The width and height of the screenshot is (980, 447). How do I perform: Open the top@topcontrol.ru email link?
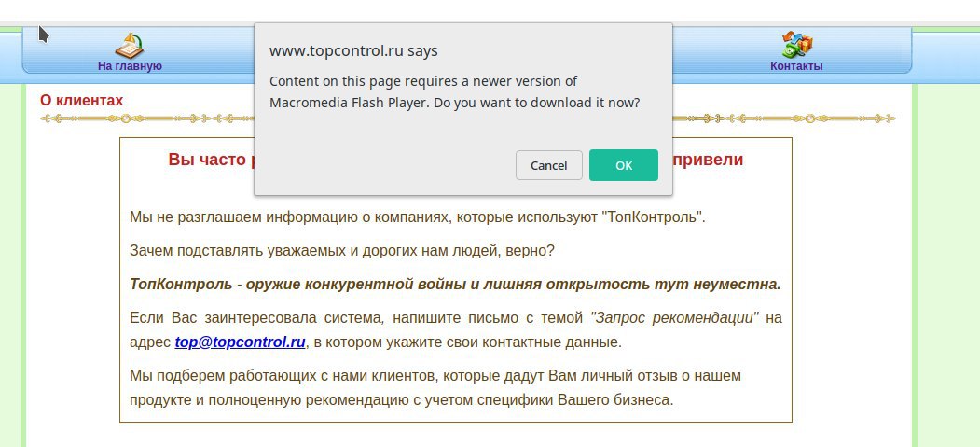[x=240, y=342]
